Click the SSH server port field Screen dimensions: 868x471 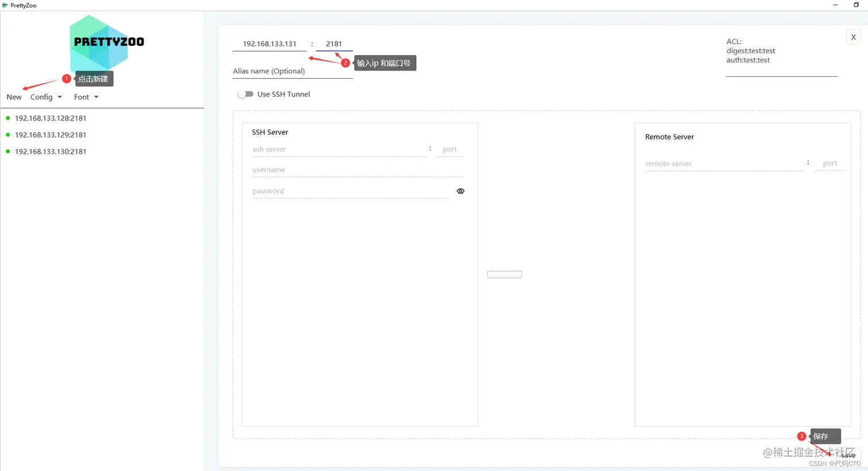tap(449, 150)
